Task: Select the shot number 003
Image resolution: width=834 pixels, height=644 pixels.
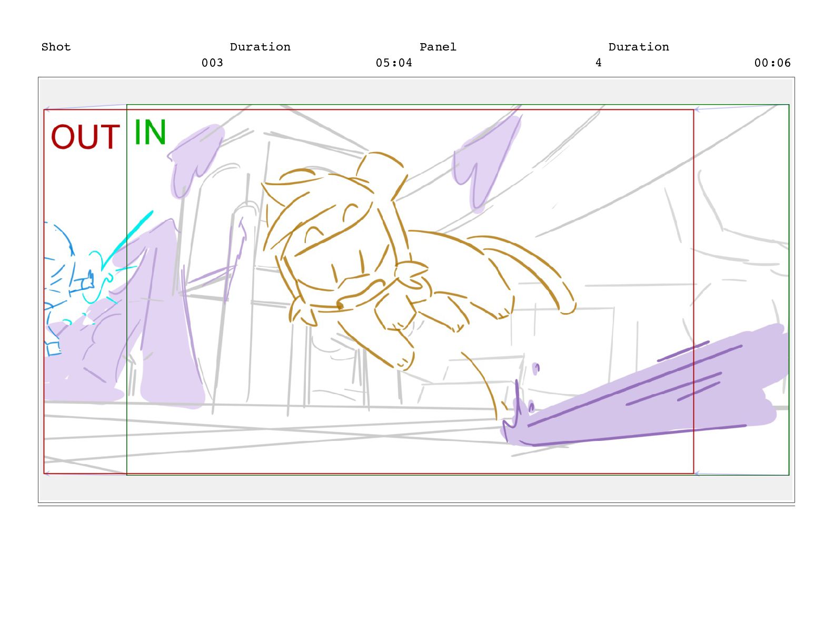Action: tap(212, 63)
